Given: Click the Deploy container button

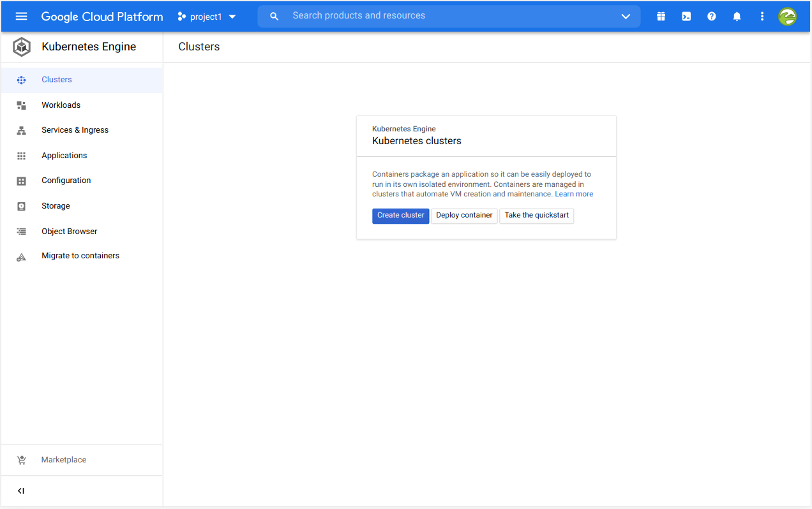Looking at the screenshot, I should (464, 216).
